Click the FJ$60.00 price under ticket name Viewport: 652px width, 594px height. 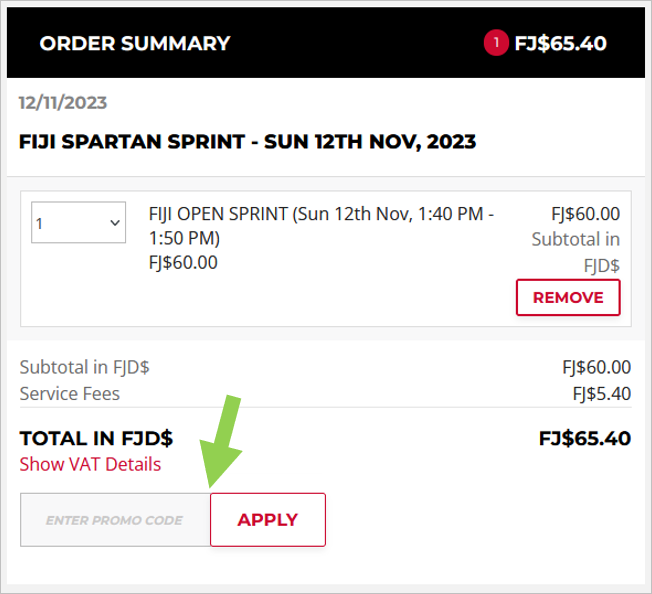(183, 263)
